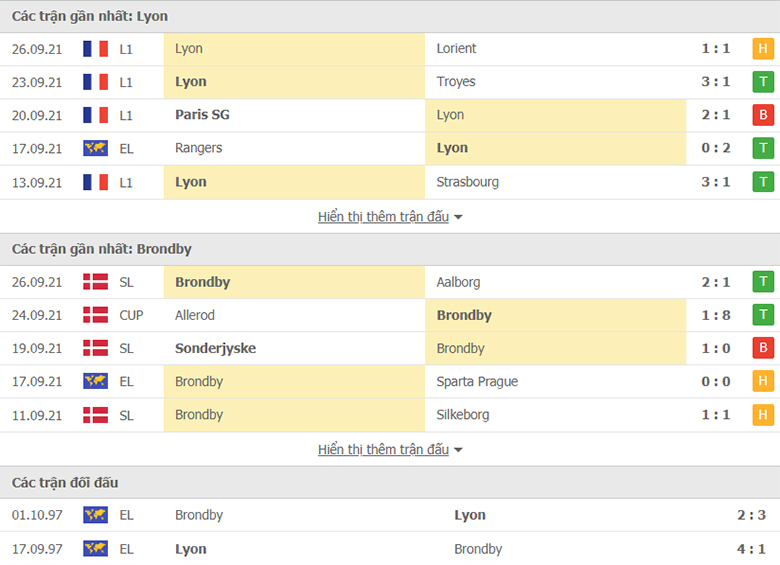Click Danish flag in Allerod CUP row
780x565 pixels.
96,315
